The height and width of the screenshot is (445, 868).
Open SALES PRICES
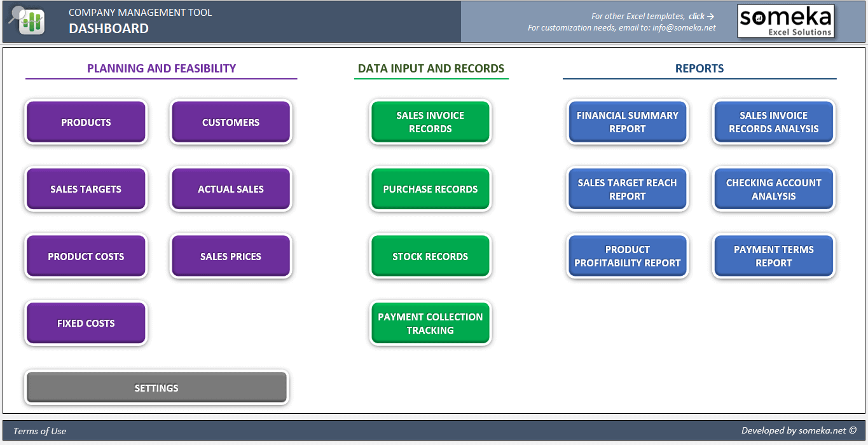[x=230, y=256]
